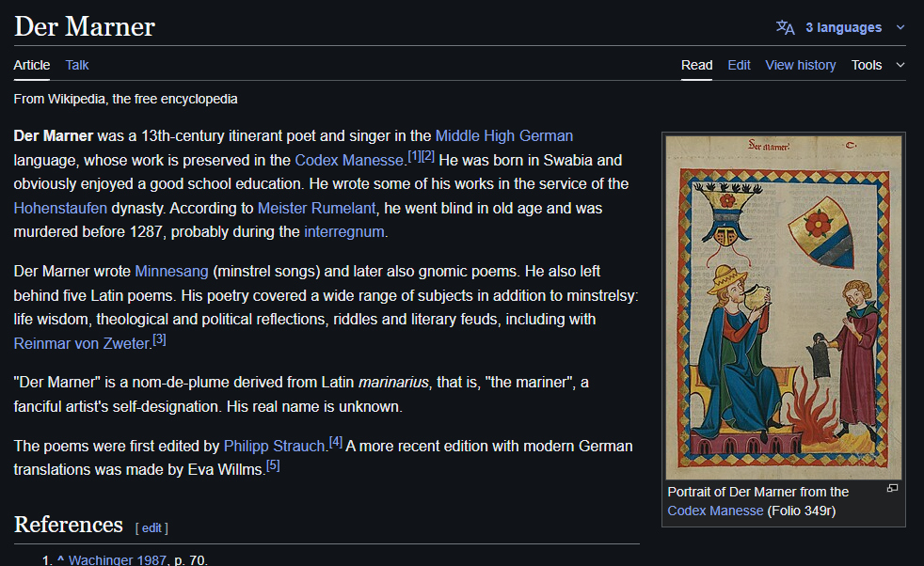
Task: Switch to the Talk tab
Action: [x=77, y=65]
